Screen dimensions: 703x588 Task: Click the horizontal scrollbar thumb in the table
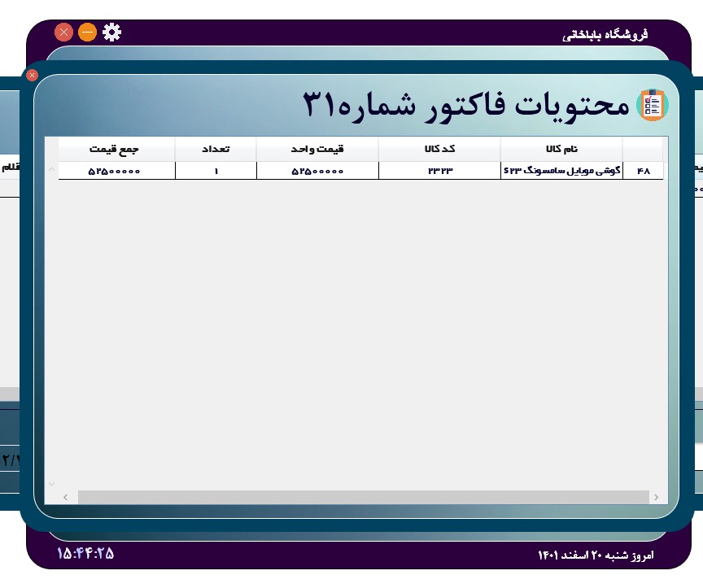[x=363, y=497]
